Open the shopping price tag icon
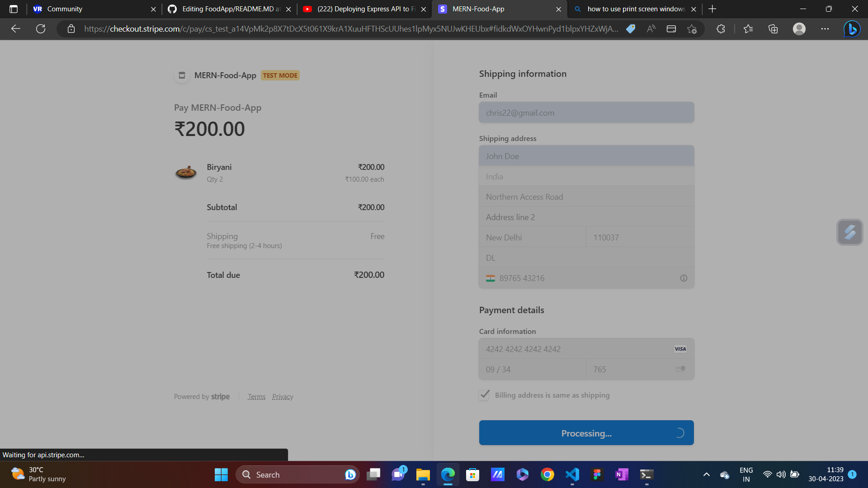This screenshot has width=868, height=488. (631, 29)
